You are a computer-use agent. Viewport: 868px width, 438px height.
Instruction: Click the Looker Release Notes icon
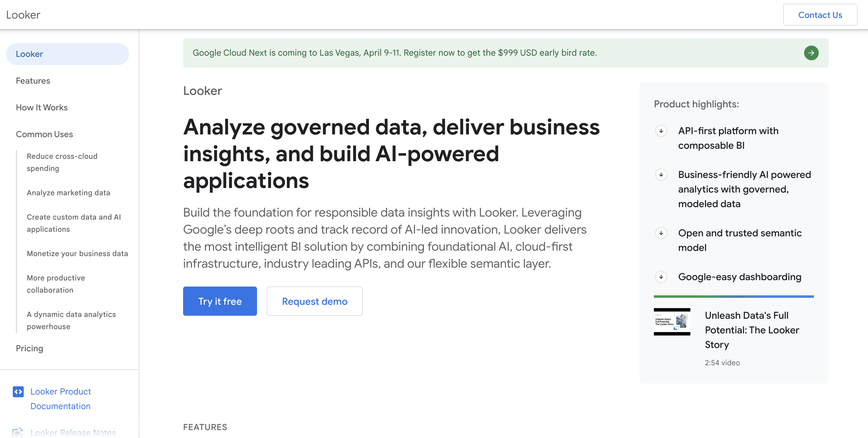pos(18,432)
